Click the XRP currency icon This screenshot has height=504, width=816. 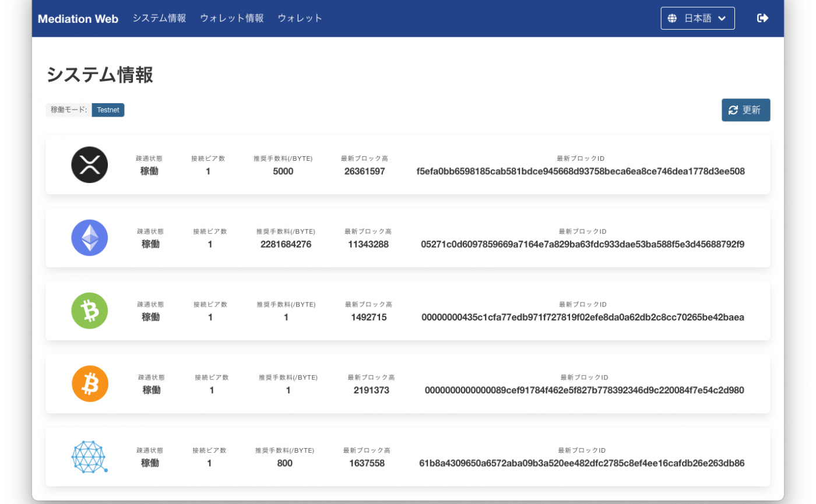[90, 165]
